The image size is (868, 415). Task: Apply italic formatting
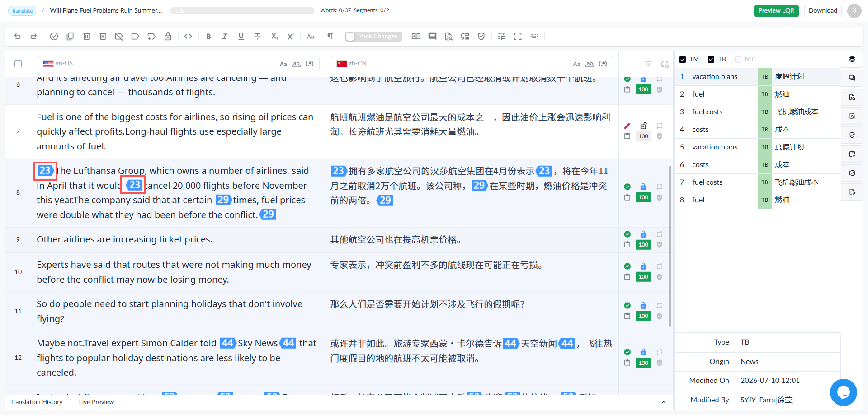point(225,37)
